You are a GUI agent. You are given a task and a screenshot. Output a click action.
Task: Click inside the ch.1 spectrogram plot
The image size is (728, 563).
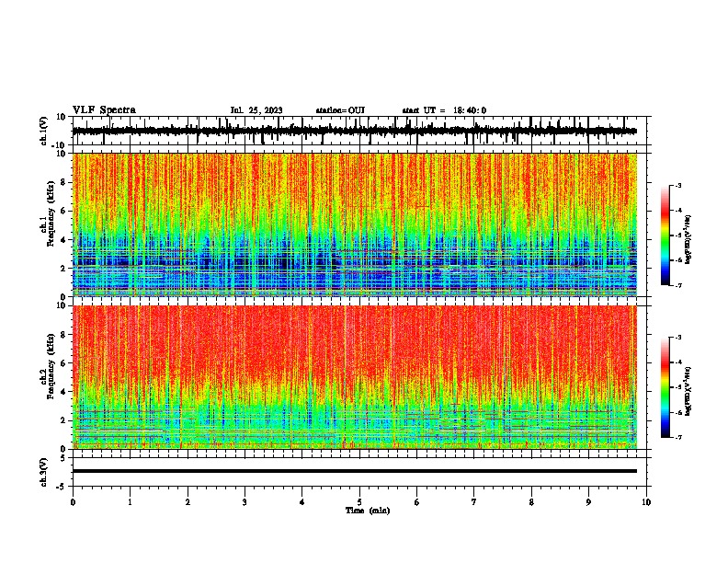click(x=354, y=224)
